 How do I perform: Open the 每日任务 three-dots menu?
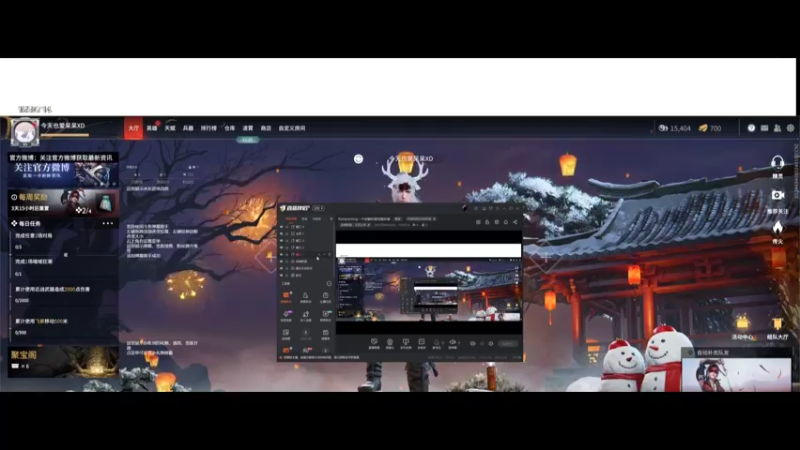pos(108,223)
